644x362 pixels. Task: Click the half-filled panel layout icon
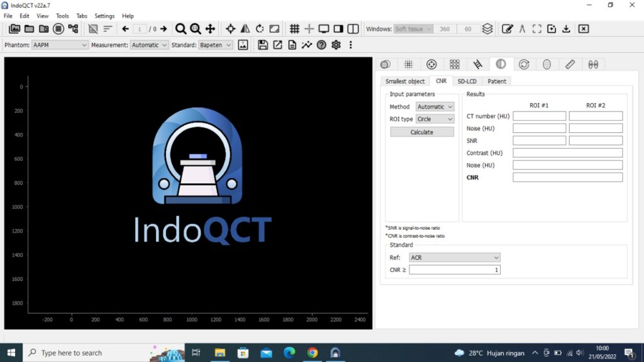[x=338, y=29]
